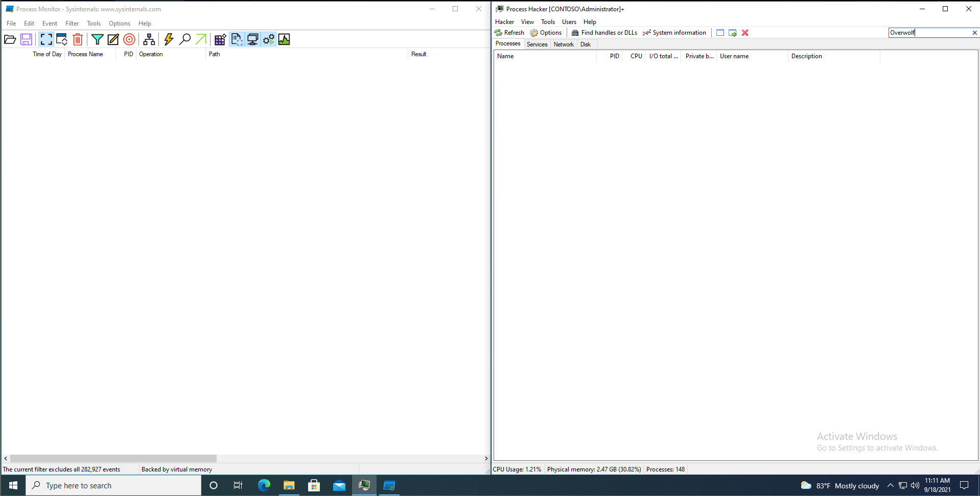
Task: Click Refresh button in Process Hacker
Action: click(x=509, y=33)
